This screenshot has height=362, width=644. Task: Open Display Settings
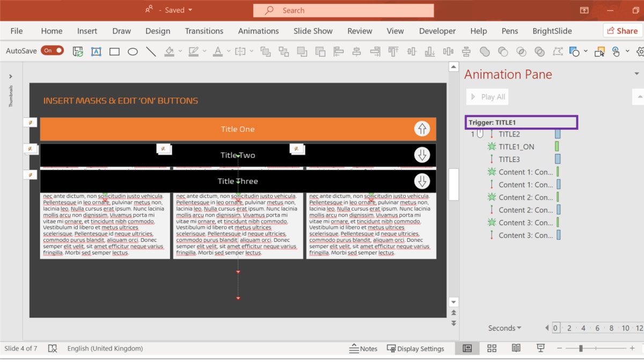[416, 349]
